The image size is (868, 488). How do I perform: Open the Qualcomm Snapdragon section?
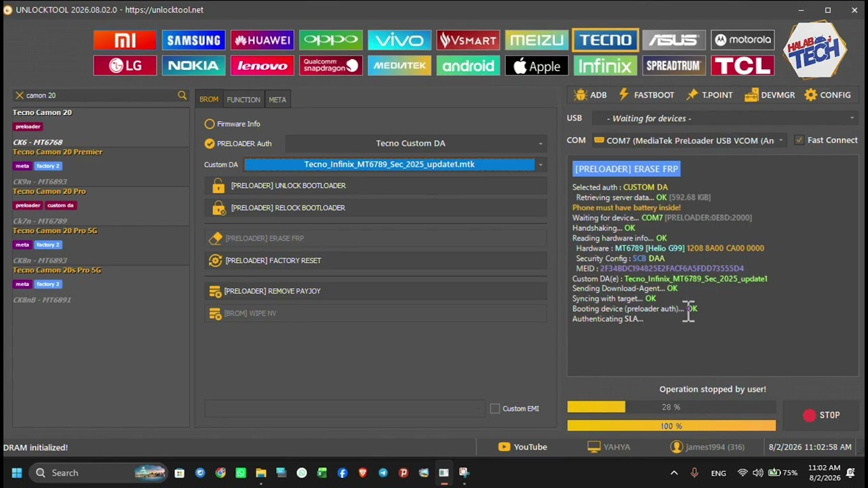pyautogui.click(x=330, y=66)
